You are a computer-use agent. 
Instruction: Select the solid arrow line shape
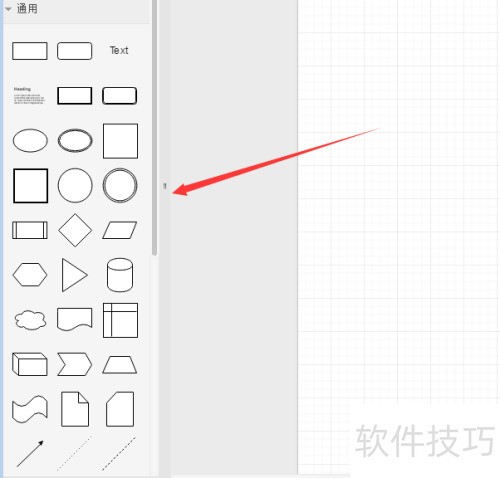pos(30,454)
